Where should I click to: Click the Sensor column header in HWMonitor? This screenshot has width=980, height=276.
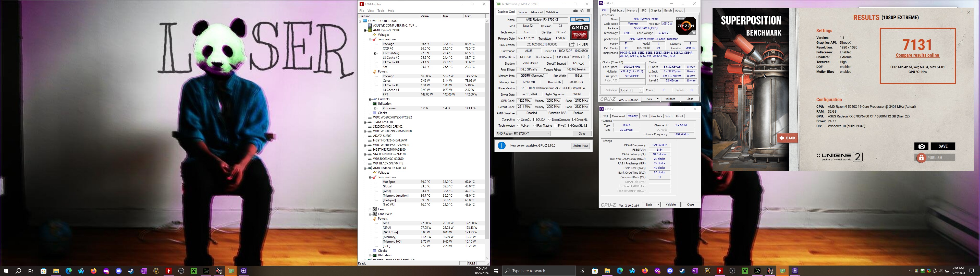pyautogui.click(x=388, y=16)
